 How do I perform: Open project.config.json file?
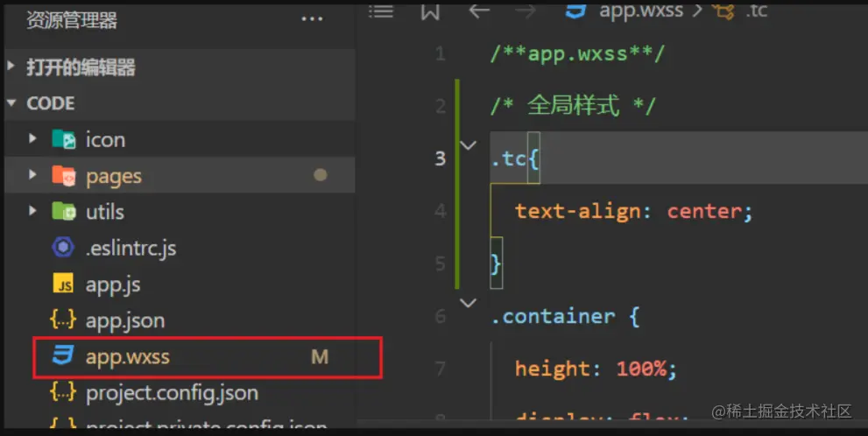pos(173,393)
